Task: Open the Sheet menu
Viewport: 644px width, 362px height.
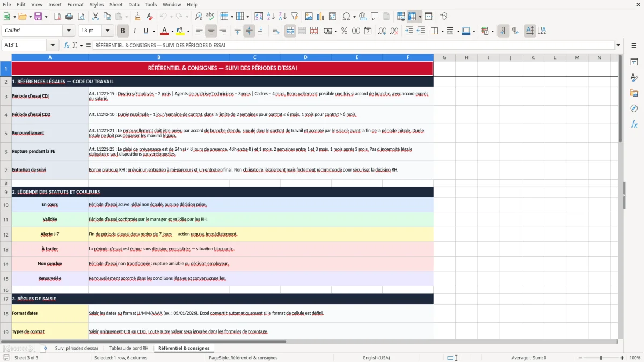Action: tap(116, 4)
